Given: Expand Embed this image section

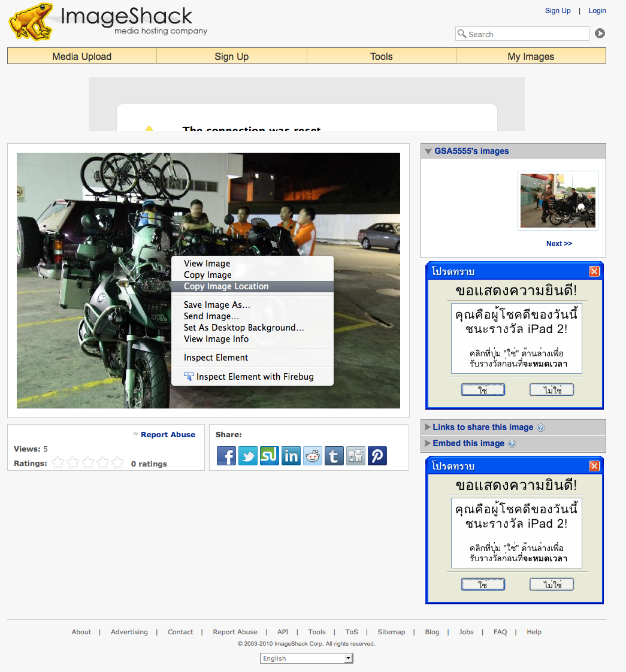Looking at the screenshot, I should click(468, 444).
